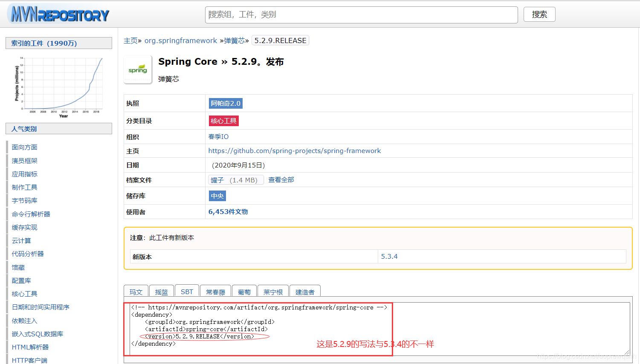Open the 日期和时间实用程序 category
The image size is (640, 364).
click(41, 307)
